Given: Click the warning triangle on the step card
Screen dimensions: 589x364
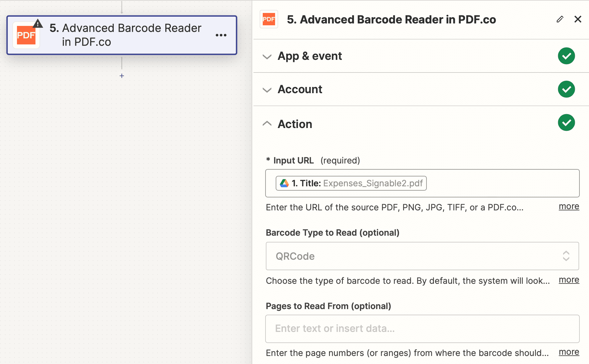Looking at the screenshot, I should coord(38,23).
